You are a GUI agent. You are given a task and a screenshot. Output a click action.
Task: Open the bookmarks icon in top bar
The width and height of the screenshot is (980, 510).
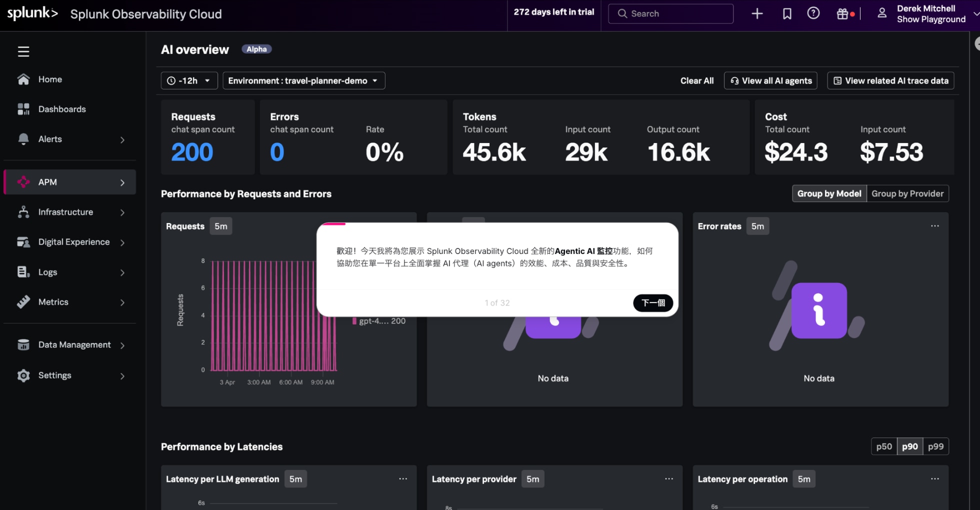[787, 13]
